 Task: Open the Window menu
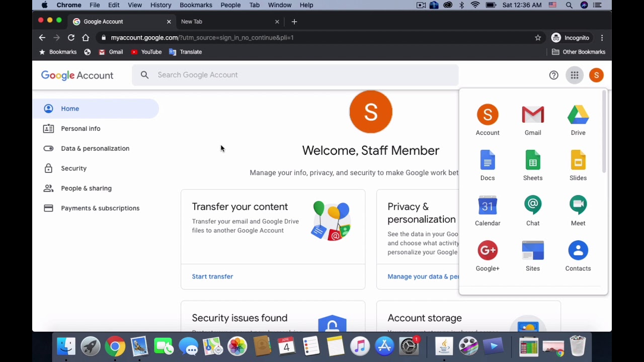click(280, 5)
